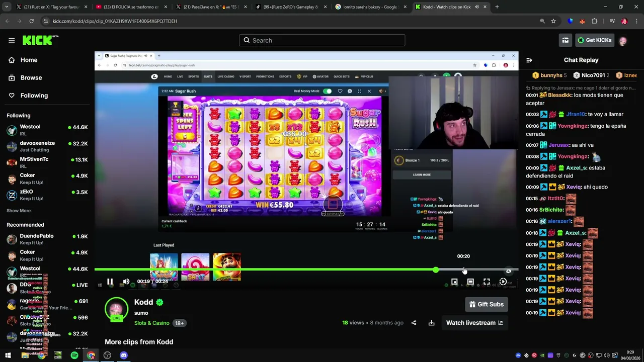
Task: Expand the Show More following list
Action: pos(19,211)
